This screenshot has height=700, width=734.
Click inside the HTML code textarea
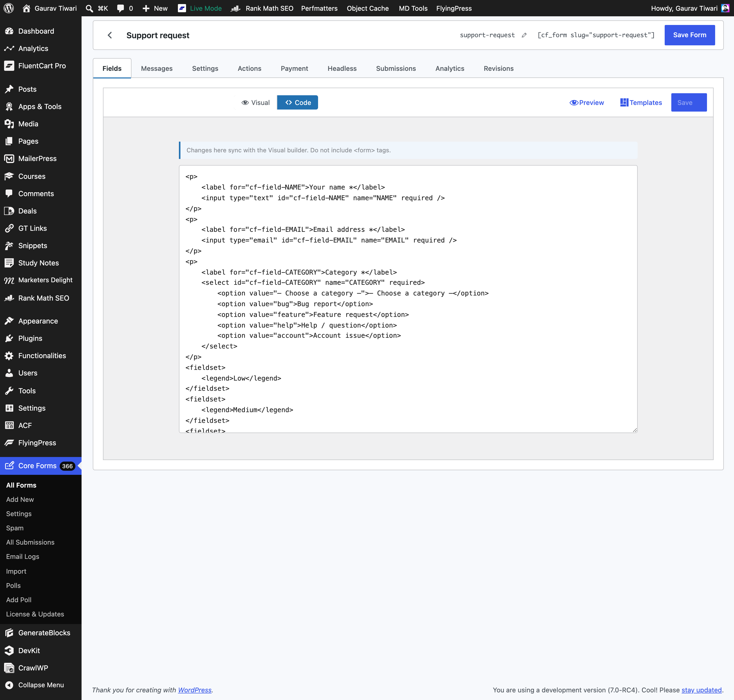[x=408, y=299]
